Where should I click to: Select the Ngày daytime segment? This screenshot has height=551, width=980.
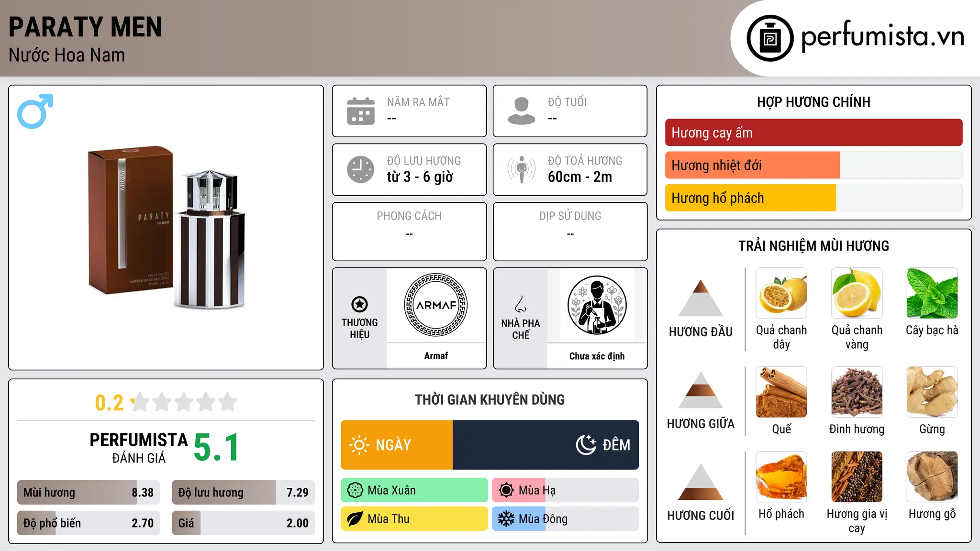(397, 445)
